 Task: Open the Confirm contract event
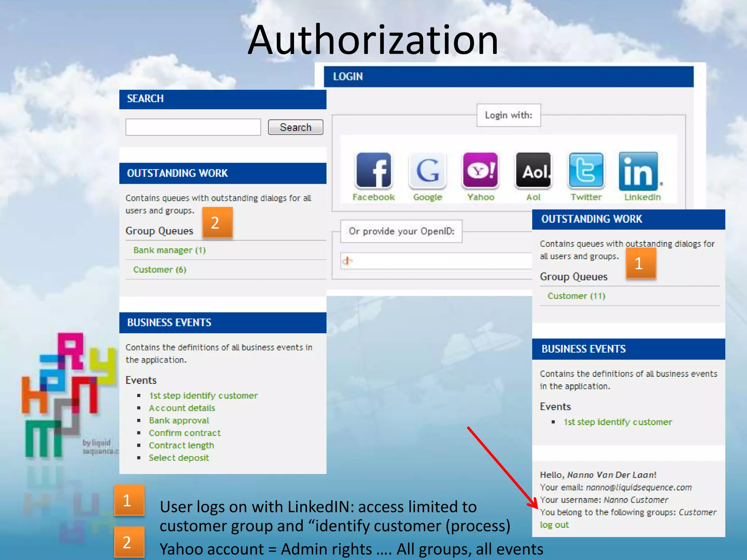coord(185,433)
